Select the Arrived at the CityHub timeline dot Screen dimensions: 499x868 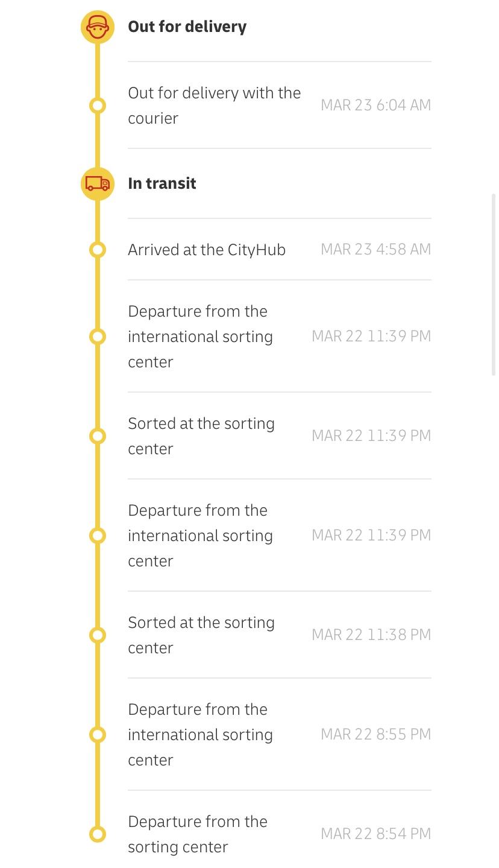pos(98,249)
